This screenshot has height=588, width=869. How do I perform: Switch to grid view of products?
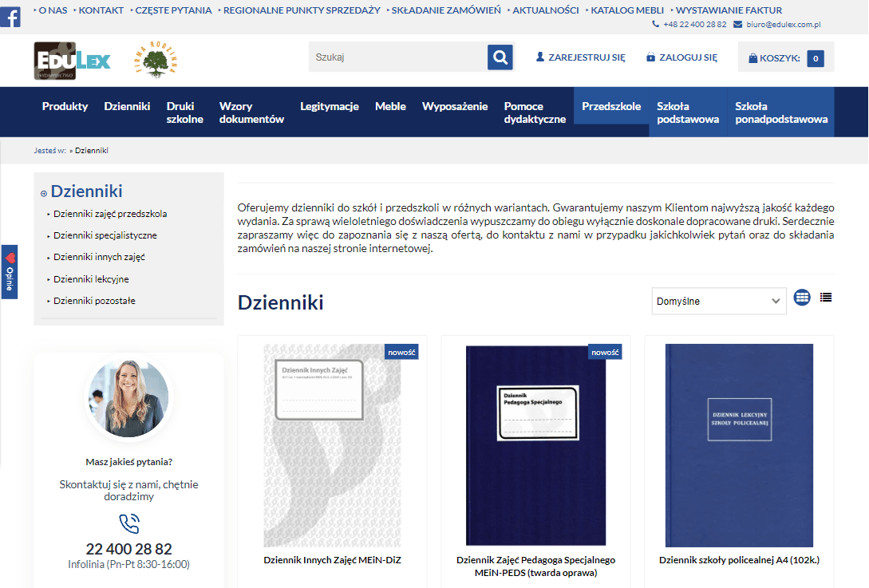click(x=802, y=298)
